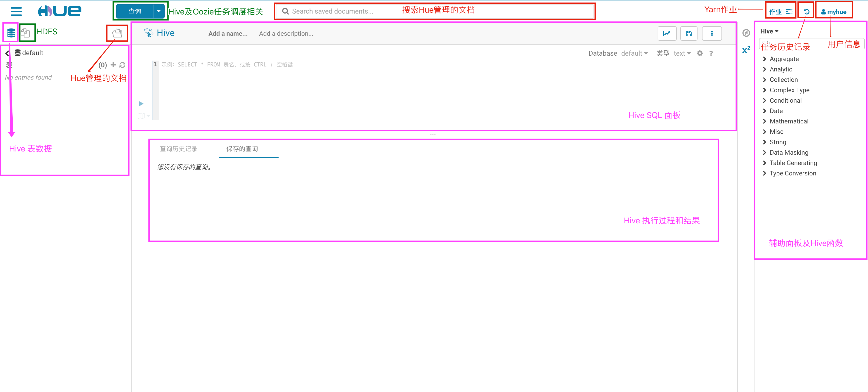Open Hue documents folder icon
This screenshot has width=868, height=392.
pyautogui.click(x=117, y=33)
